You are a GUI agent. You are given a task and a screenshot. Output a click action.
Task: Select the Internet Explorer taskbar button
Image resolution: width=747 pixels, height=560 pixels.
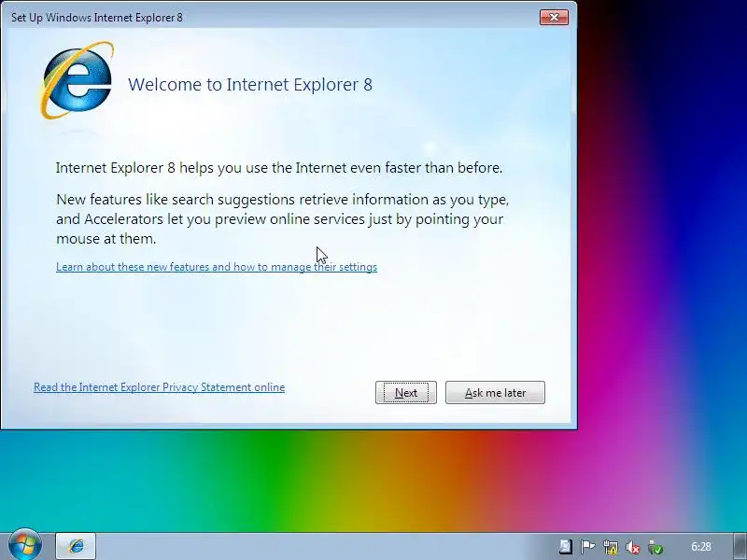[x=77, y=546]
